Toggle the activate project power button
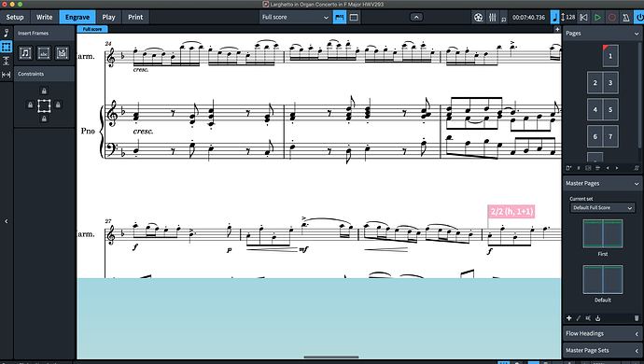Image resolution: width=644 pixels, height=364 pixels. pyautogui.click(x=639, y=17)
